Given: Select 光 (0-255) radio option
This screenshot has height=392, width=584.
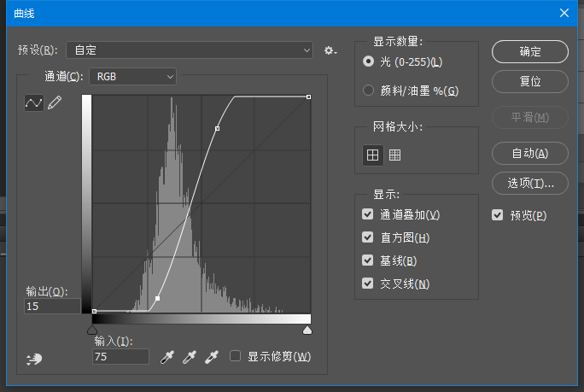Looking at the screenshot, I should click(x=368, y=61).
